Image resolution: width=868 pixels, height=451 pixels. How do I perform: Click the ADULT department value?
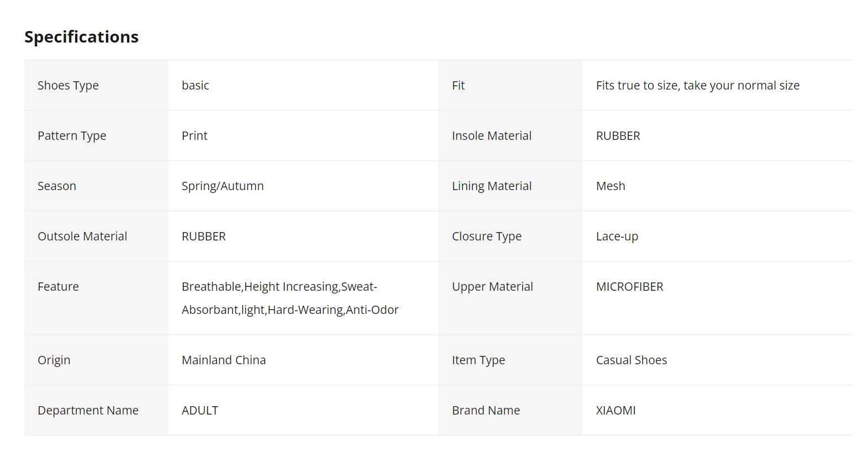point(200,410)
